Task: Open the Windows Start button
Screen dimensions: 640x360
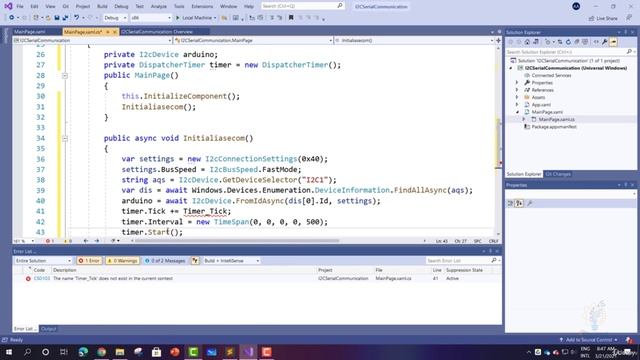Action: (9, 352)
